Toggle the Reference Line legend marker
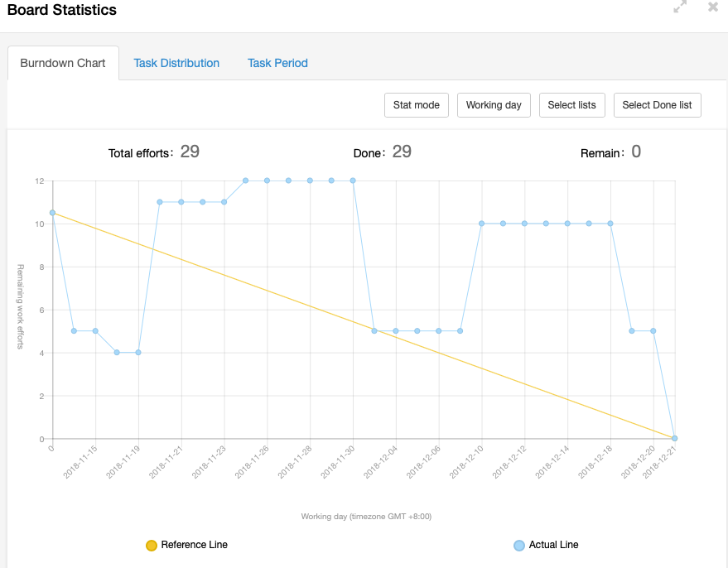The width and height of the screenshot is (728, 568). (152, 546)
